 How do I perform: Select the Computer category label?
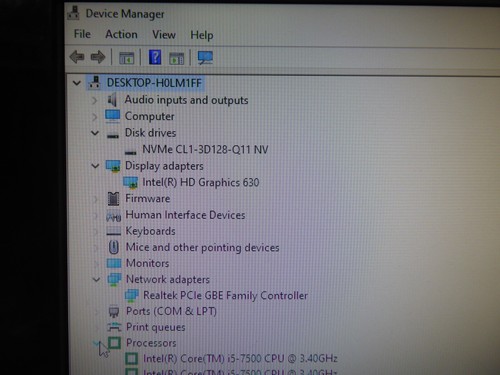click(x=150, y=116)
